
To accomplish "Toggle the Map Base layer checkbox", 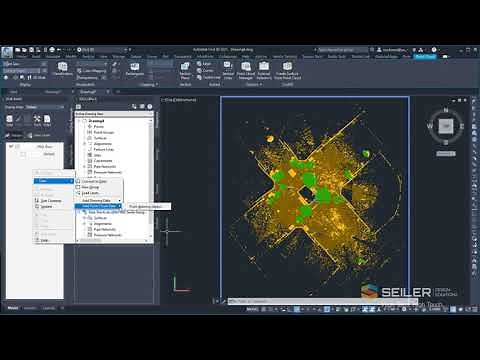I will tap(11, 146).
